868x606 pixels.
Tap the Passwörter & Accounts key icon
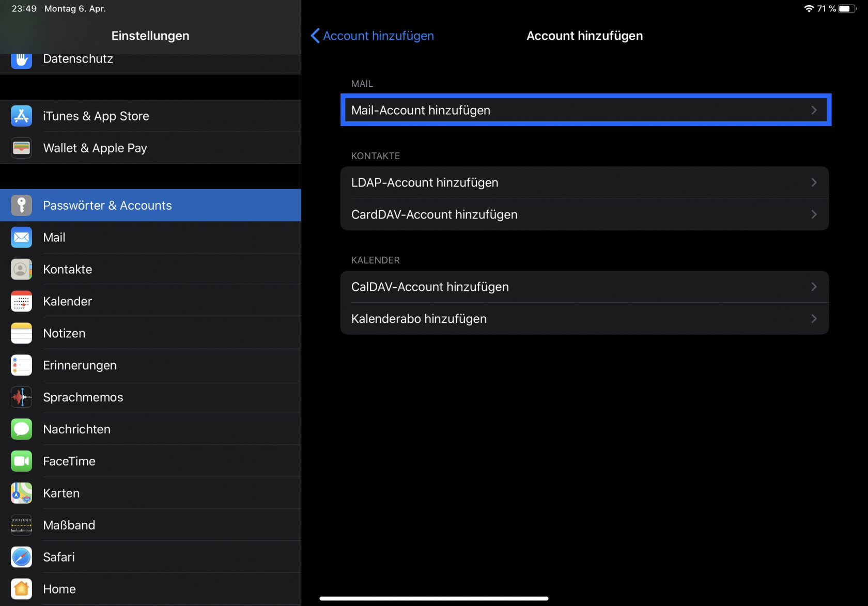[21, 206]
